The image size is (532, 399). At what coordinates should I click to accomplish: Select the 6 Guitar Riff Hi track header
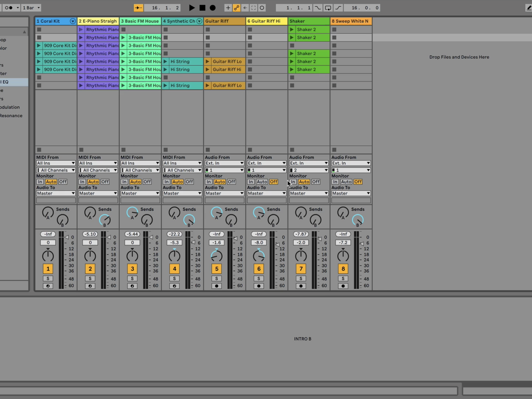click(x=266, y=21)
